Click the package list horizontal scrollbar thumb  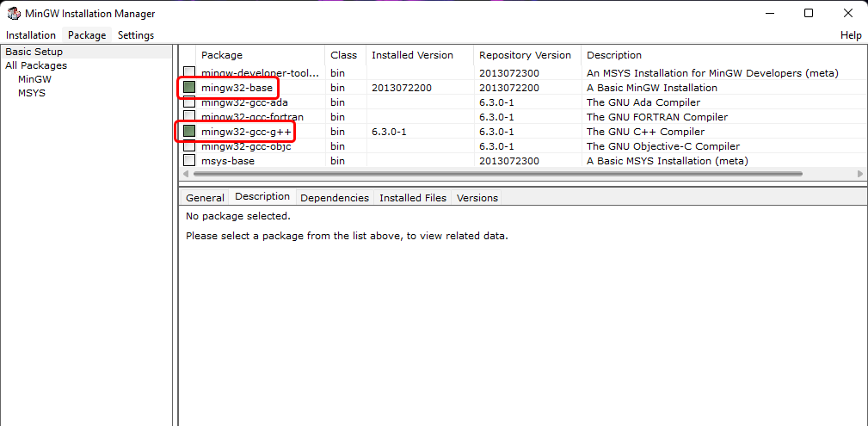498,173
